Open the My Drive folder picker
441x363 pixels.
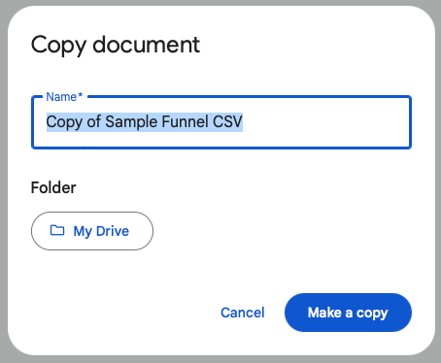pyautogui.click(x=92, y=231)
